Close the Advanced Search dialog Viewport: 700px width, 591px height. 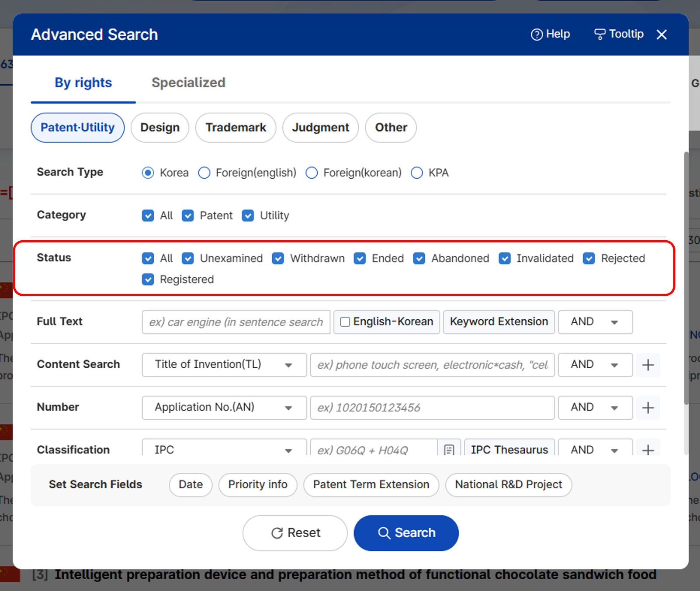[x=662, y=35]
